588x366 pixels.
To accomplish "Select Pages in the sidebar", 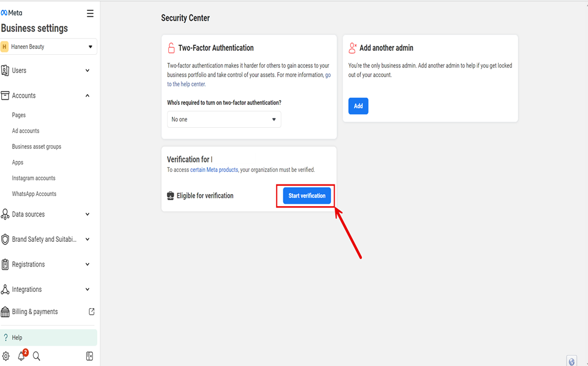I will [17, 115].
